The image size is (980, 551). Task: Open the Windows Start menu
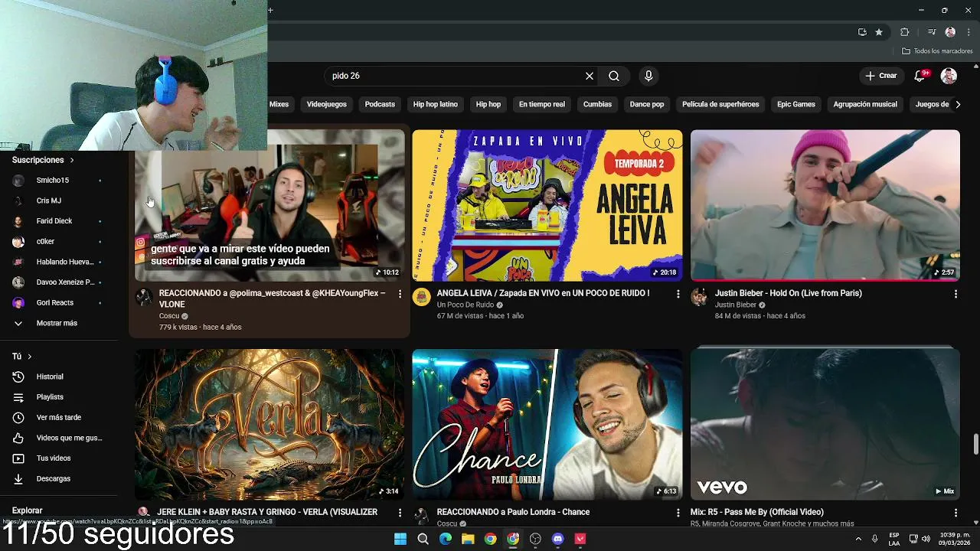tap(400, 539)
